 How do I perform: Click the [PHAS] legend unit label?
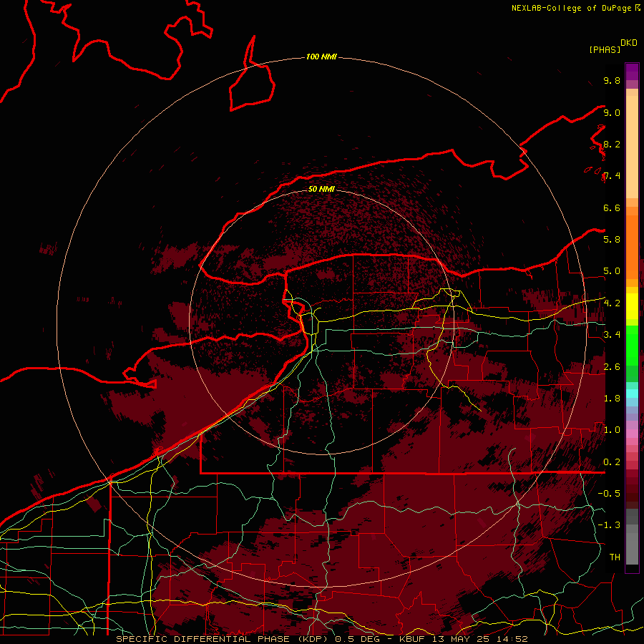605,49
